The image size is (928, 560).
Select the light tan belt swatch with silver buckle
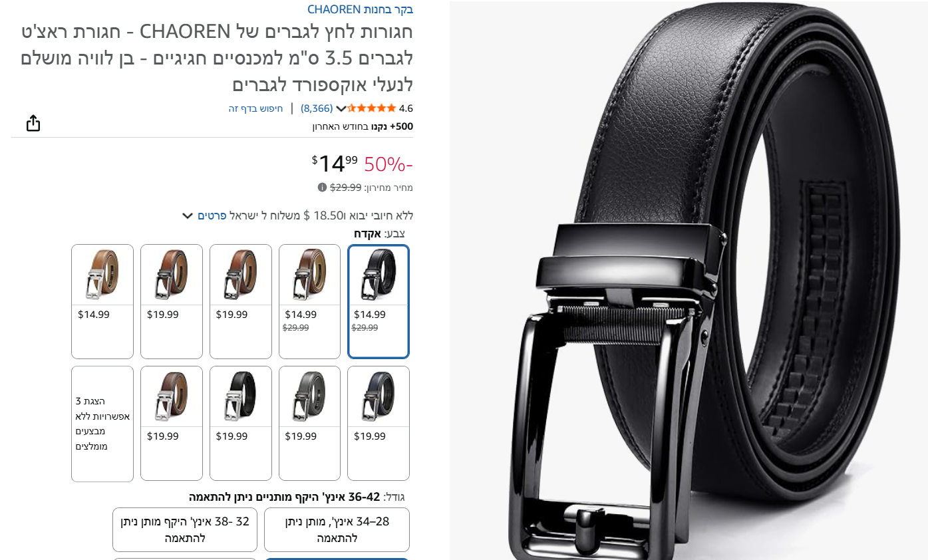pyautogui.click(x=102, y=301)
